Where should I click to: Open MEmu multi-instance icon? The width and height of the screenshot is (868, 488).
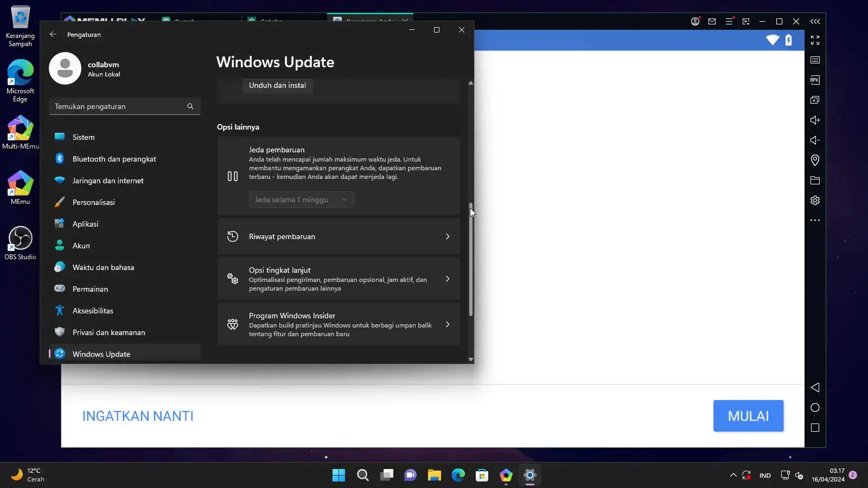tap(815, 100)
